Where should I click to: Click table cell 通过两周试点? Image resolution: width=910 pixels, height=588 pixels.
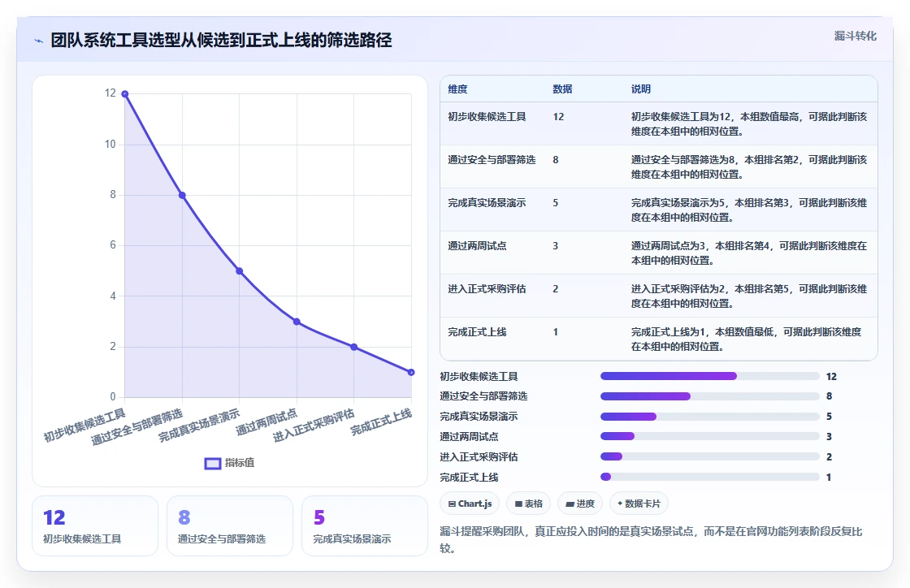[476, 246]
